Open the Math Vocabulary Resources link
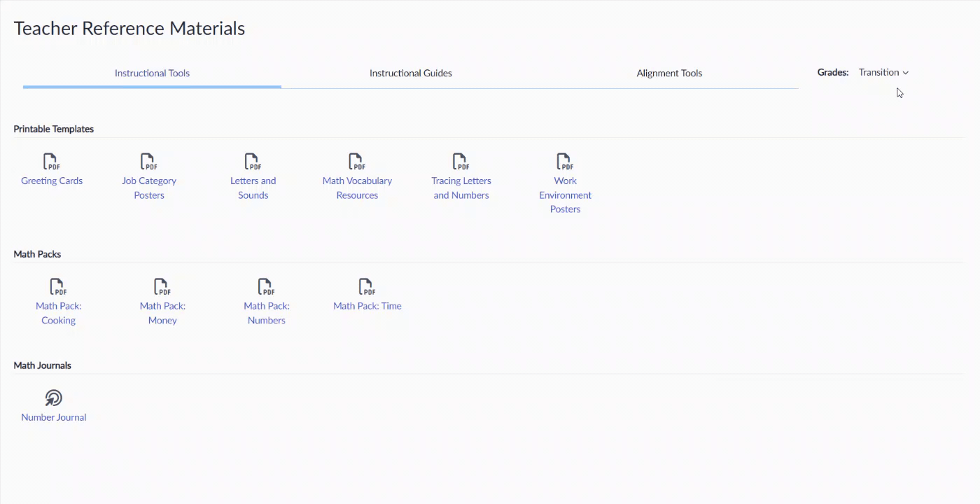The width and height of the screenshot is (980, 504). 357,188
